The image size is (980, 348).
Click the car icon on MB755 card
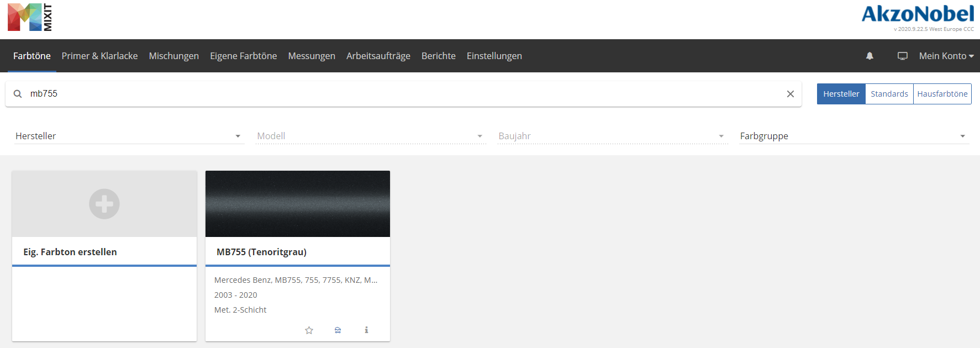[x=338, y=330]
